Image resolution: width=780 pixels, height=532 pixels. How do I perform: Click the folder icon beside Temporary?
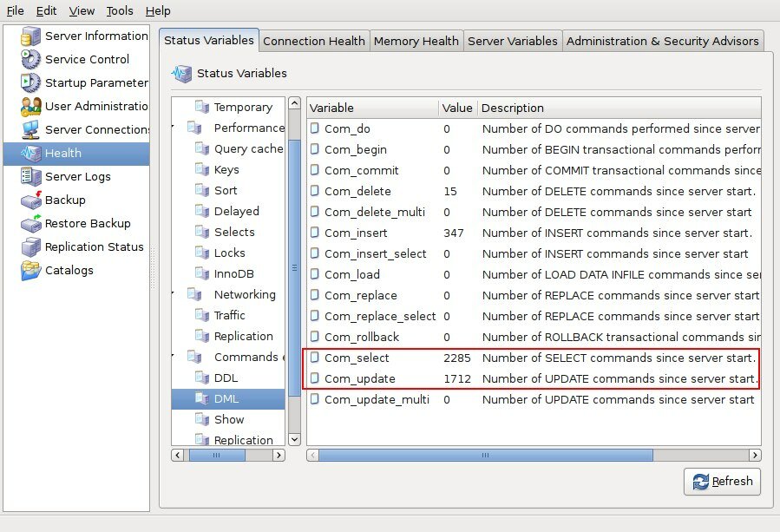(202, 107)
